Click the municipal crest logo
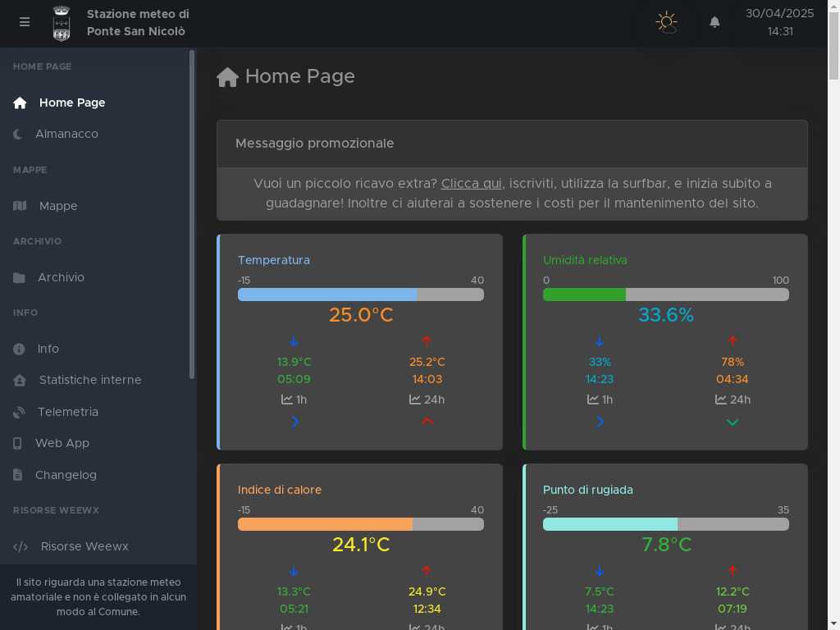Image resolution: width=840 pixels, height=630 pixels. point(62,23)
